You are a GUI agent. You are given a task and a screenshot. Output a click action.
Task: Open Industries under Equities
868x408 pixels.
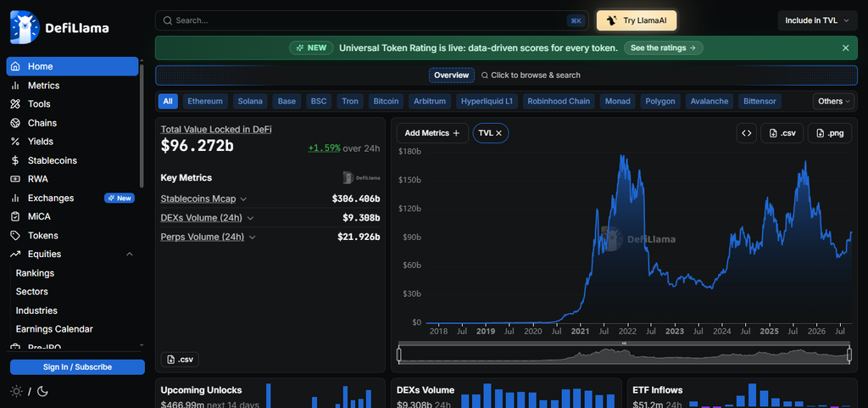(36, 310)
